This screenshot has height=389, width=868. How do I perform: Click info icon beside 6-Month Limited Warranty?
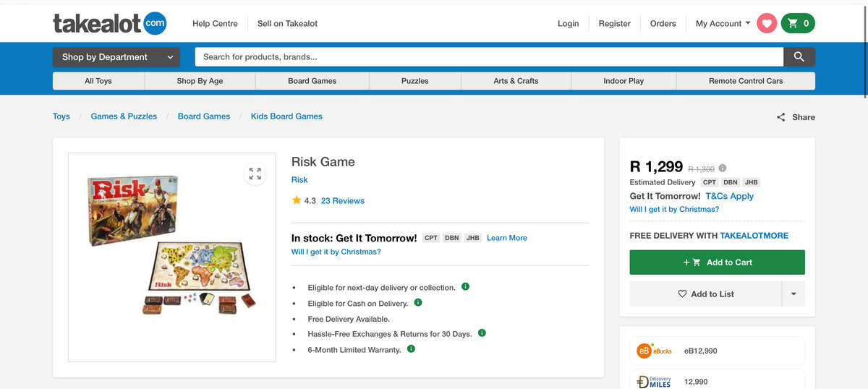point(411,349)
